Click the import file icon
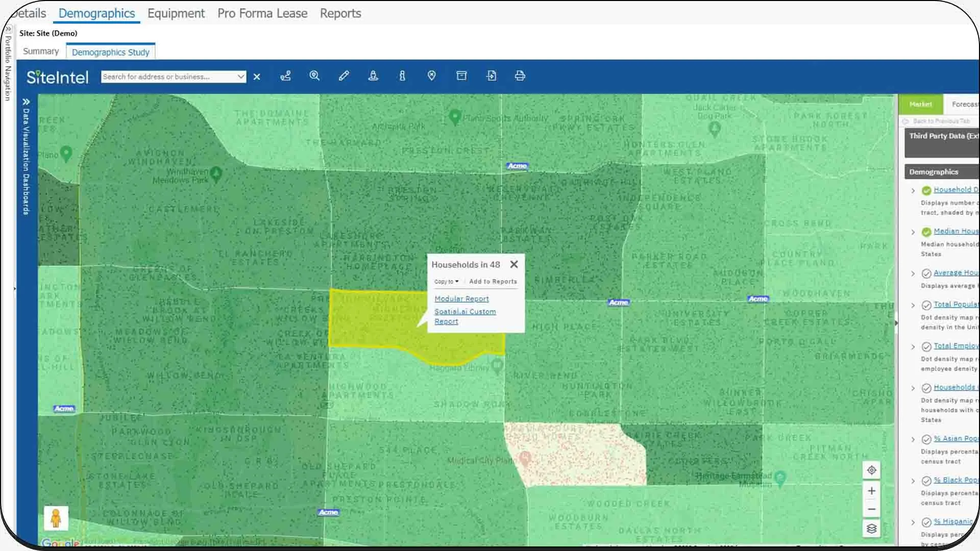The width and height of the screenshot is (980, 551). (x=491, y=76)
